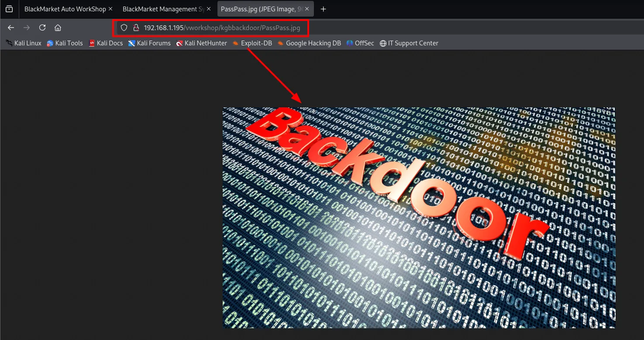
Task: Open the Firefox View icon
Action: (x=9, y=9)
